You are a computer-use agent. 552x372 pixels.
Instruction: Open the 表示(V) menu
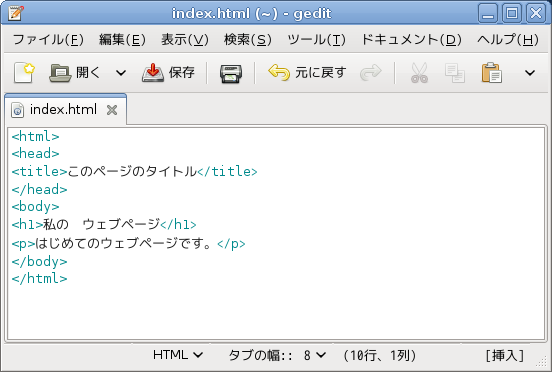185,39
